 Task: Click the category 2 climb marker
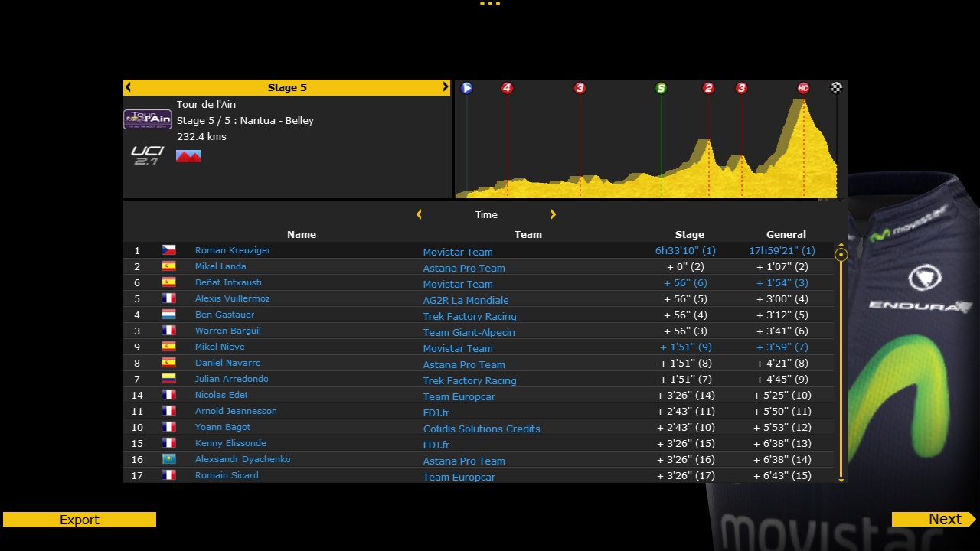point(708,88)
